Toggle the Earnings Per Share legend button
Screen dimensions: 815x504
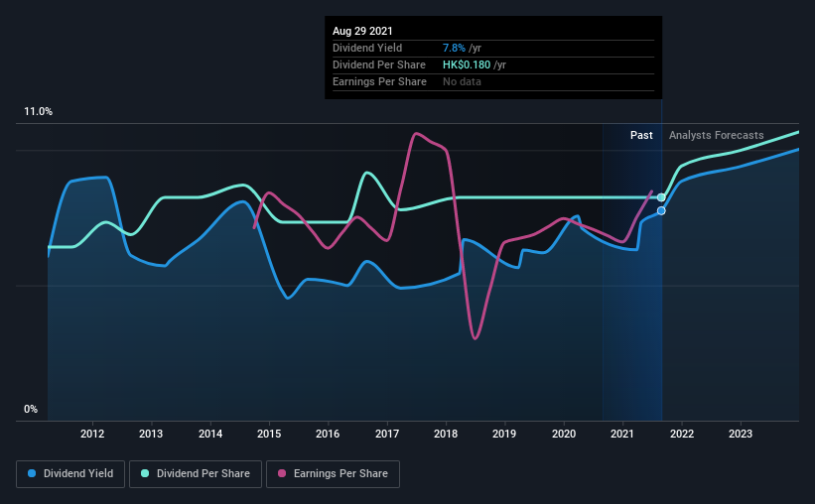point(333,474)
